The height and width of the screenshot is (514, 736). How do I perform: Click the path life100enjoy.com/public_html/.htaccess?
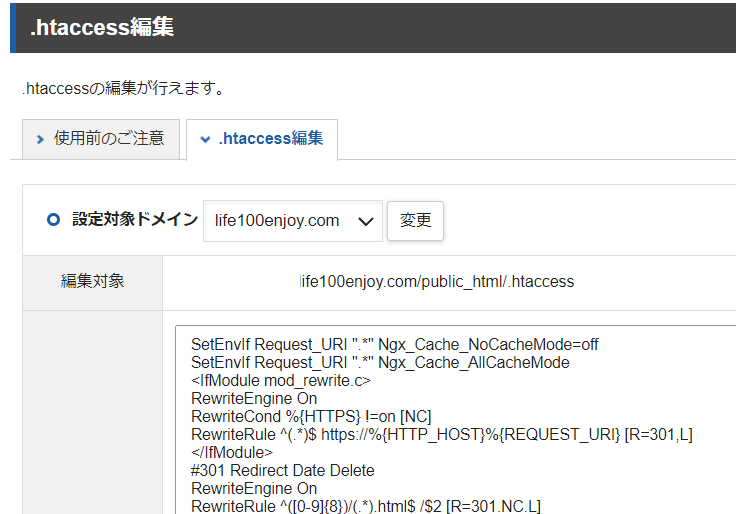click(437, 282)
